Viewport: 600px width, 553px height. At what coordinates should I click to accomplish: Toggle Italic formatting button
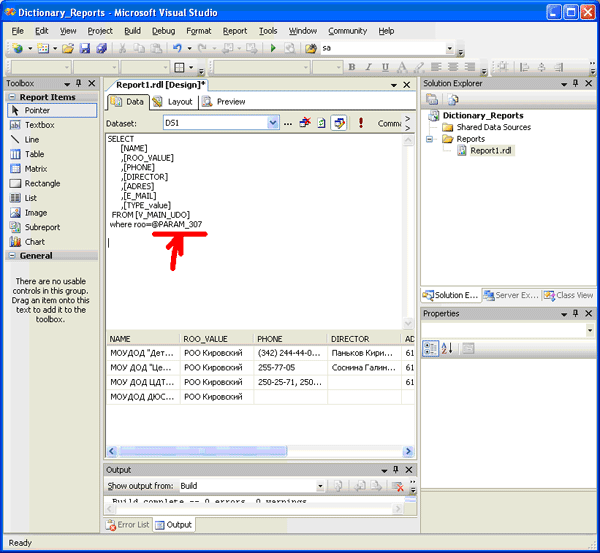pos(368,67)
